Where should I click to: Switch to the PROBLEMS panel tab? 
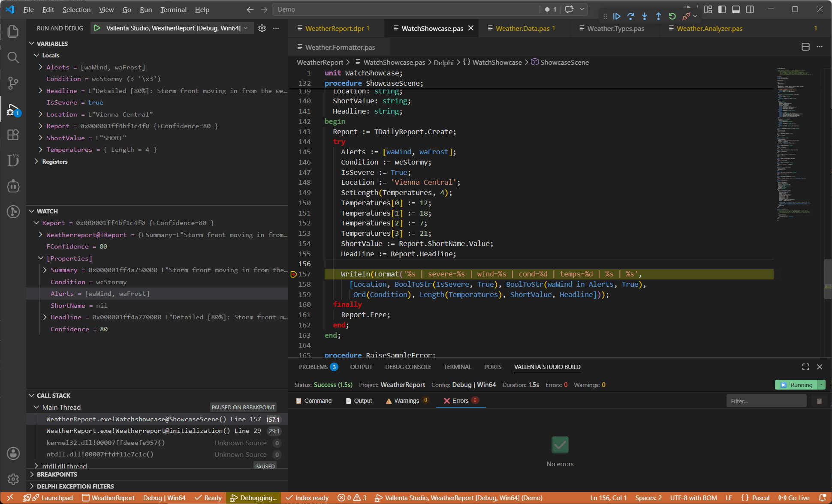[x=318, y=367]
